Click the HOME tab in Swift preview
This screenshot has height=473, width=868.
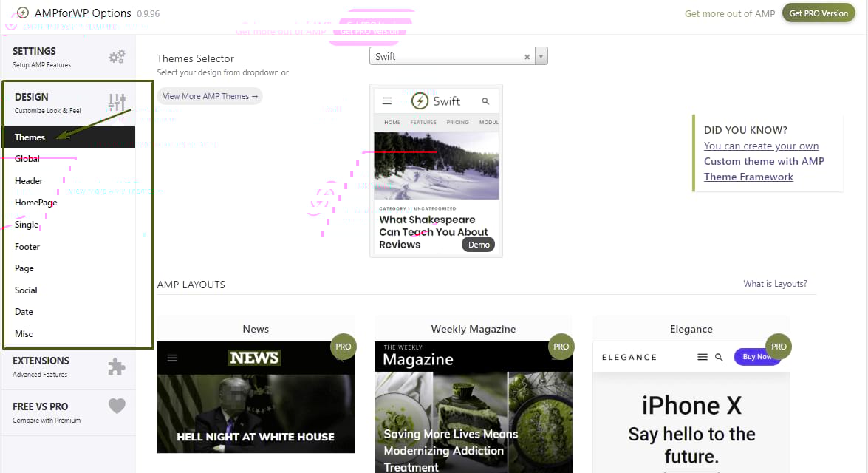pos(392,123)
